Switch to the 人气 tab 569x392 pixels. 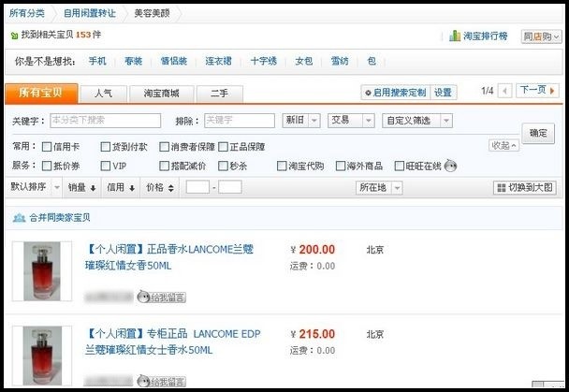pyautogui.click(x=104, y=94)
